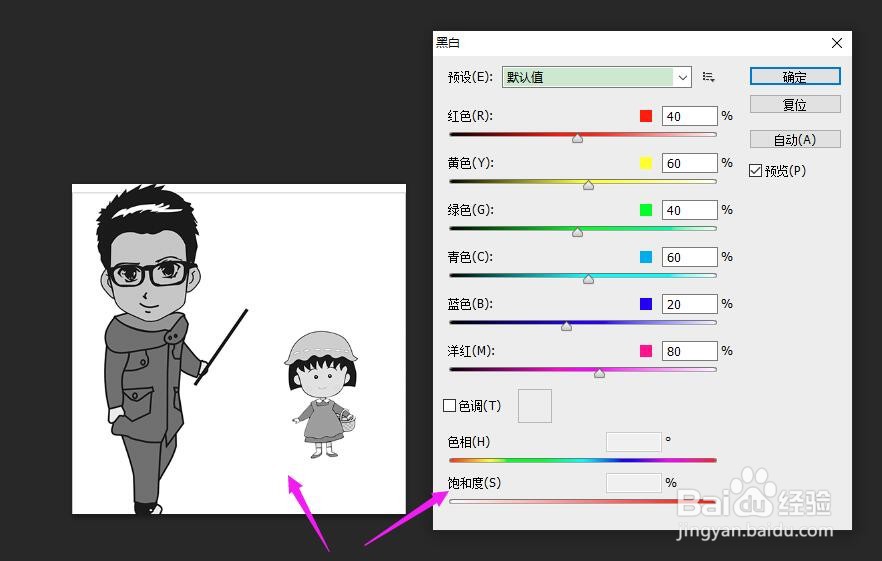
Task: Click the red color swatch for 红色
Action: [x=646, y=116]
